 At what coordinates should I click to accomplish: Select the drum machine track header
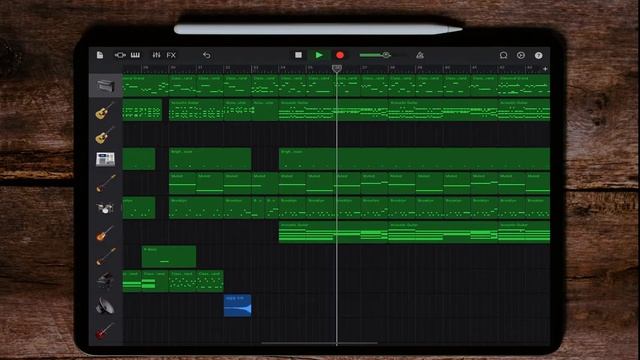coord(106,159)
